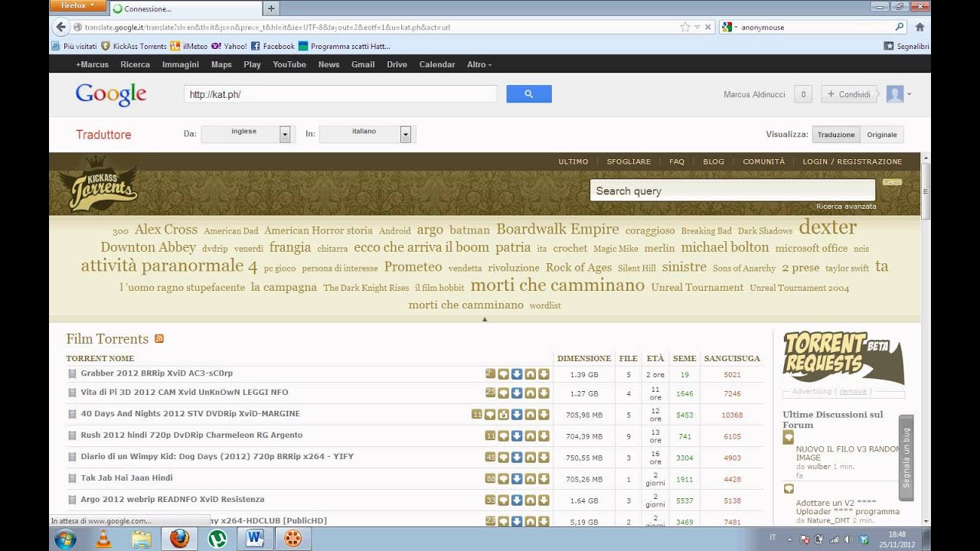
Task: Switch view to Originale
Action: pyautogui.click(x=881, y=135)
